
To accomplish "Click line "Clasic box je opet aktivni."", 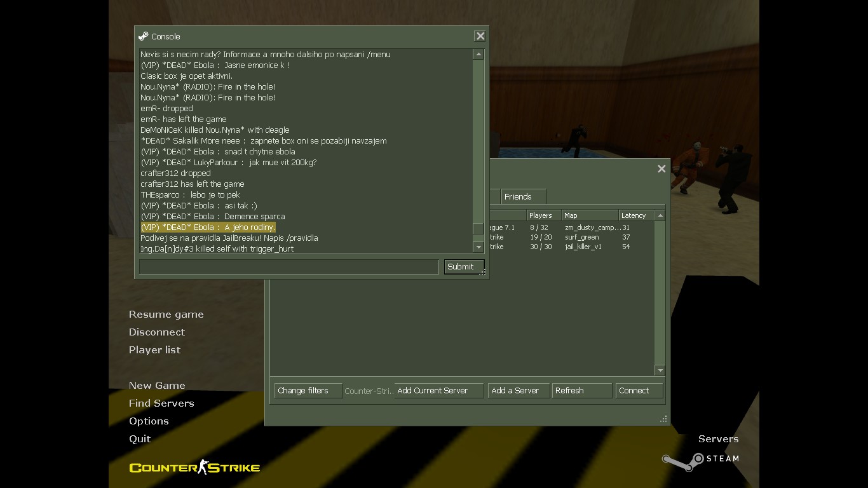I will pyautogui.click(x=187, y=76).
